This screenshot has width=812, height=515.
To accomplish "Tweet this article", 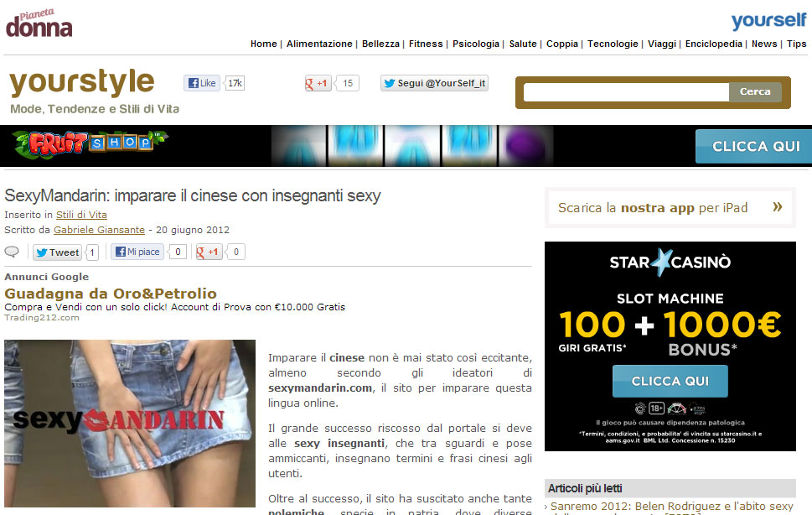I will (58, 252).
